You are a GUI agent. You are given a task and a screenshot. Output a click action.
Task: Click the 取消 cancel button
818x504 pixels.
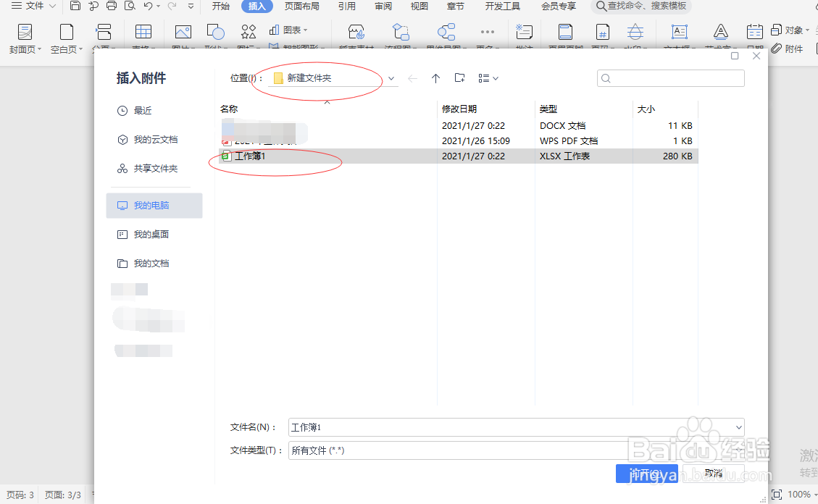(712, 472)
